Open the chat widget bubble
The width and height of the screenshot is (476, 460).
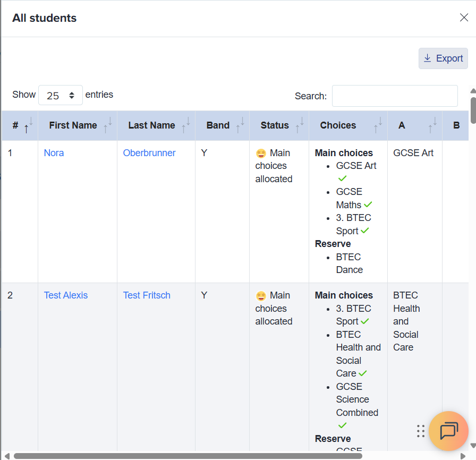point(448,431)
